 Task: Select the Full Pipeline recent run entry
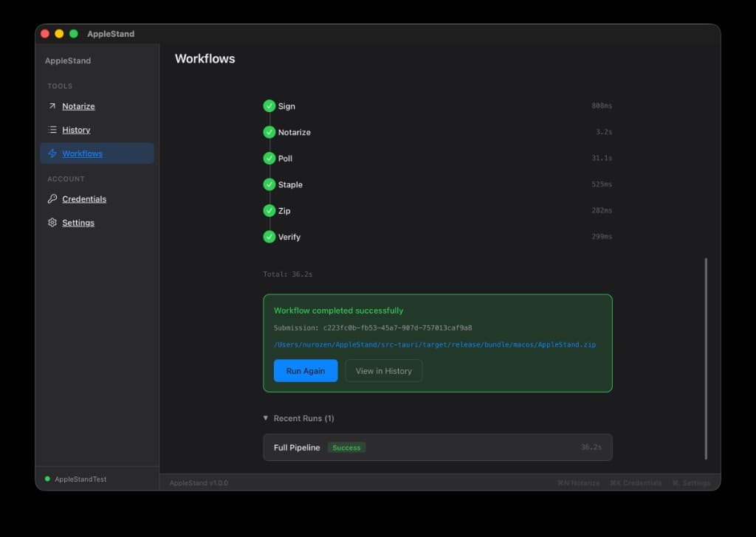[437, 447]
